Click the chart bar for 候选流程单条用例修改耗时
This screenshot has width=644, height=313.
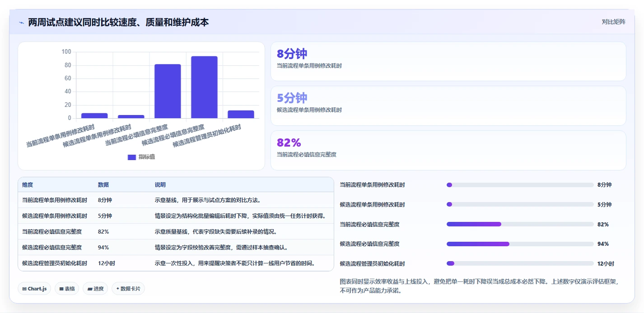[131, 116]
